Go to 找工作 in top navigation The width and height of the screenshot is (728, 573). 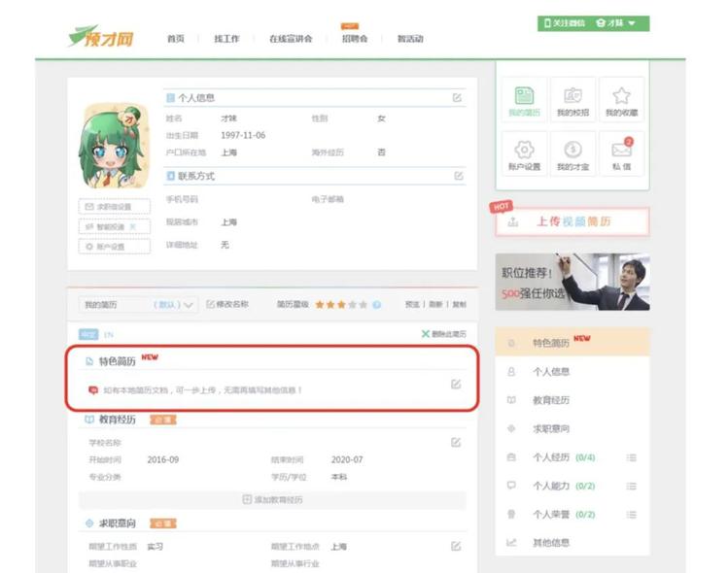(x=225, y=39)
